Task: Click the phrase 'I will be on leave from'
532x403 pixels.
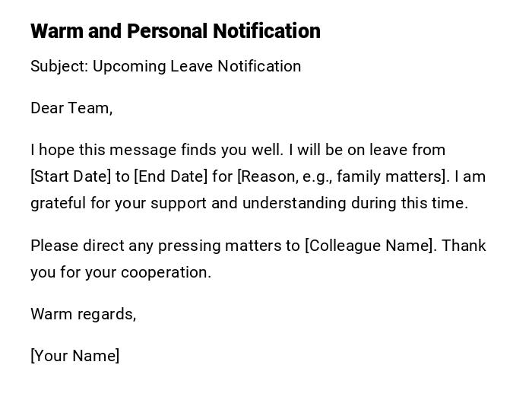Action: 366,150
